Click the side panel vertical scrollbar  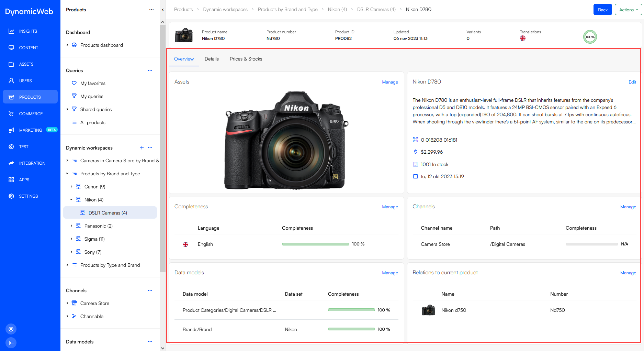pos(162,148)
